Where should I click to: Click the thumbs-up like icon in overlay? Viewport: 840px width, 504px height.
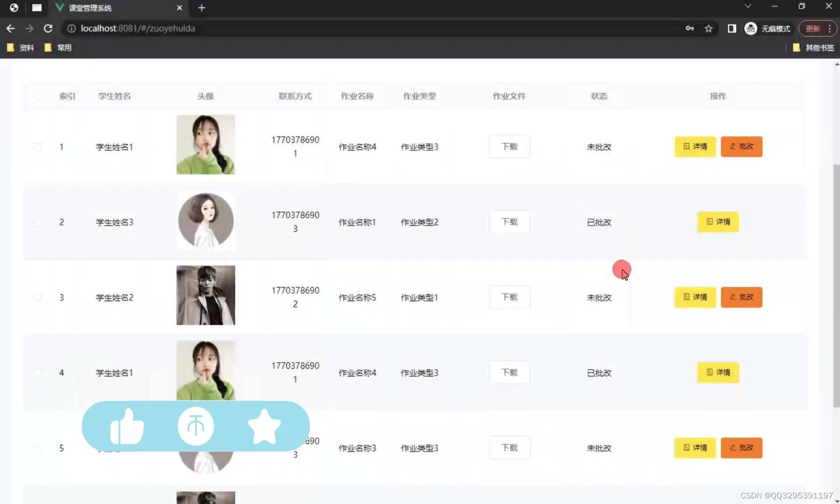click(x=127, y=427)
